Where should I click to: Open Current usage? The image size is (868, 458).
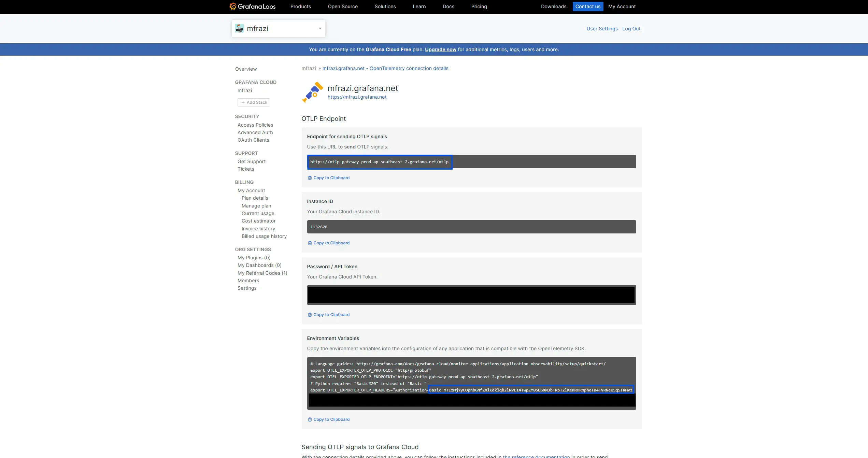point(258,213)
